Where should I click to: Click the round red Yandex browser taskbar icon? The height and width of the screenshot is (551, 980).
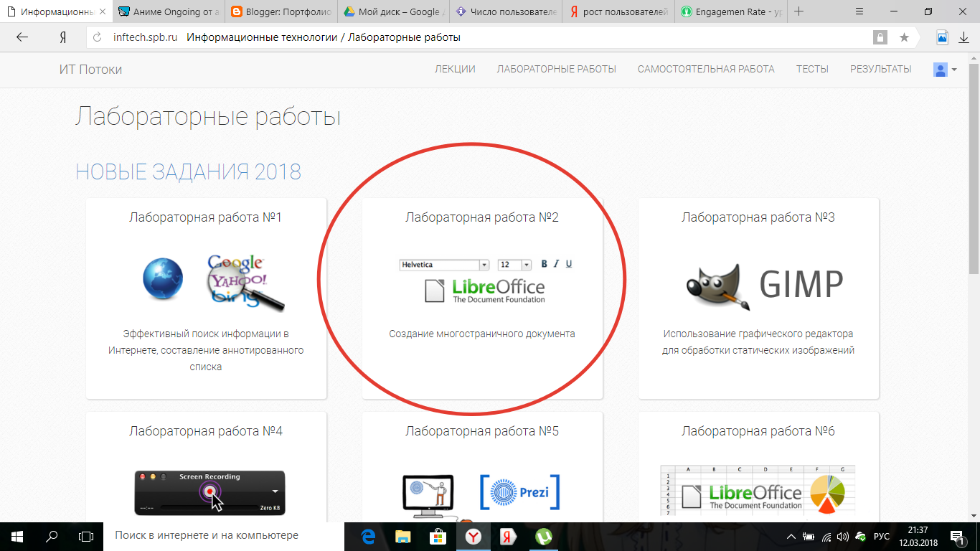pos(473,536)
